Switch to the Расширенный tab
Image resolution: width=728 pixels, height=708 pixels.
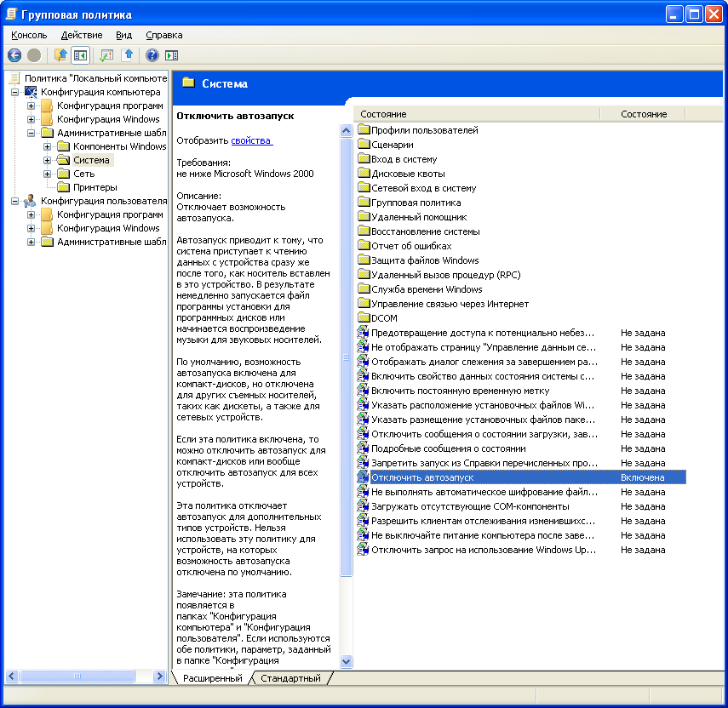(212, 678)
